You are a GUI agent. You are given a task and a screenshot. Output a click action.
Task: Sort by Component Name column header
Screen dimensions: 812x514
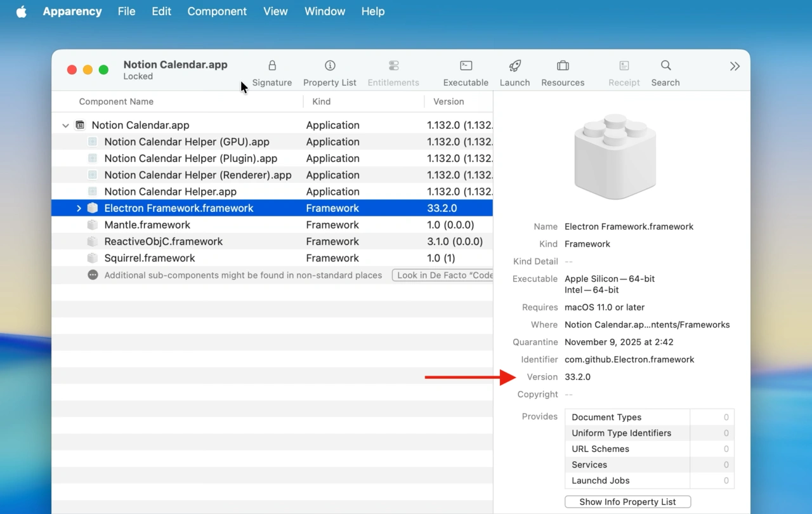click(x=116, y=102)
